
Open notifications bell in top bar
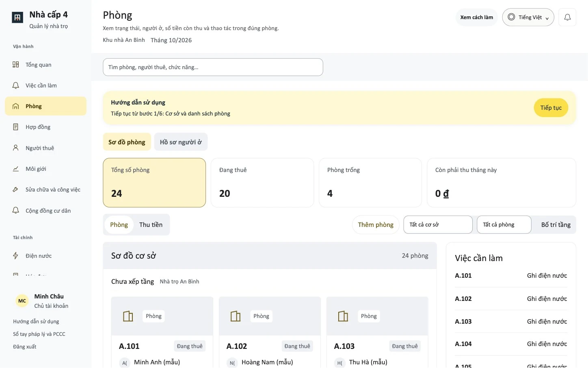[567, 17]
